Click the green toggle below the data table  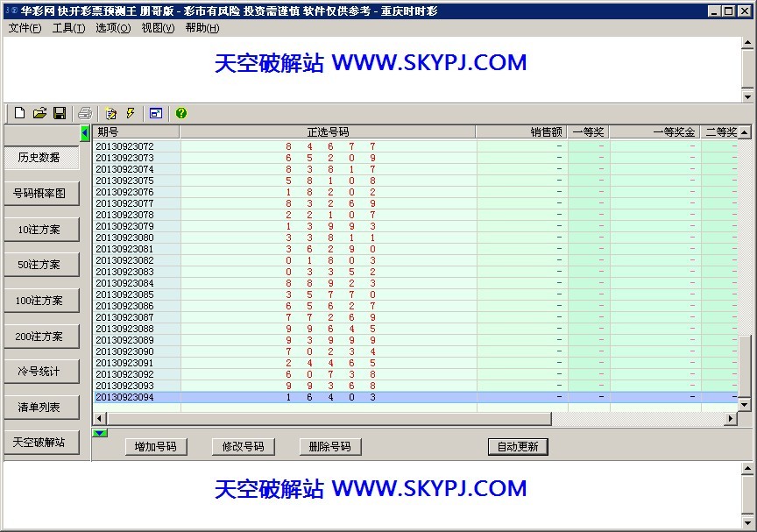click(x=100, y=433)
